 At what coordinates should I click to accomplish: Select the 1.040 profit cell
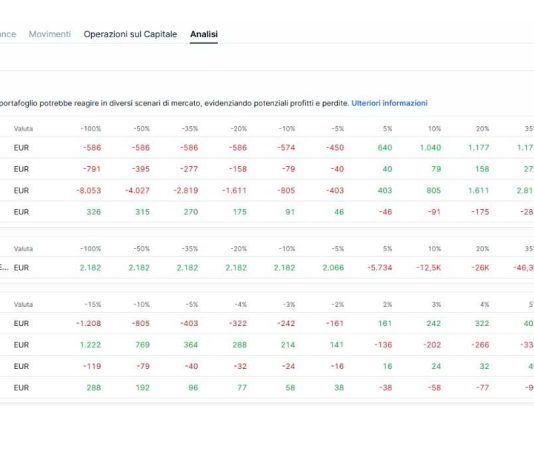coord(430,148)
